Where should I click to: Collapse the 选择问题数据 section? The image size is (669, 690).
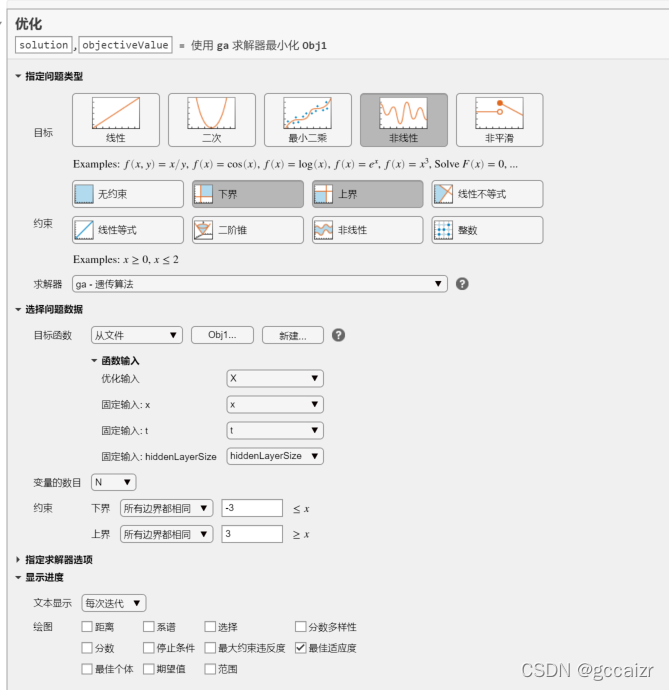click(18, 309)
